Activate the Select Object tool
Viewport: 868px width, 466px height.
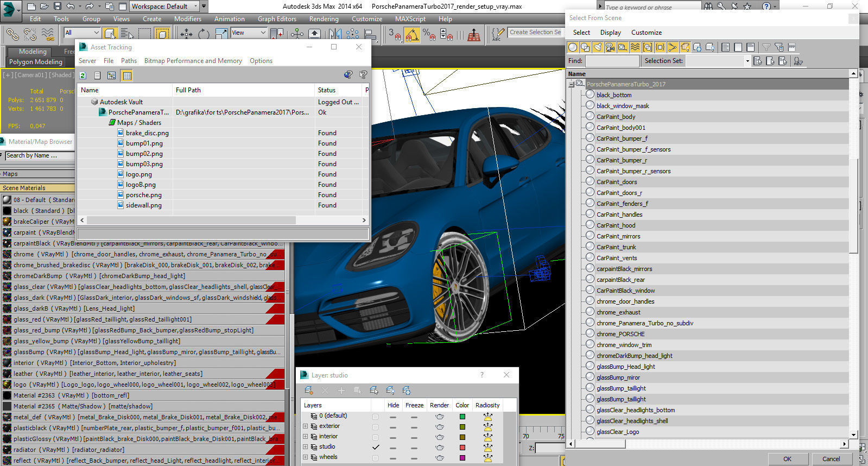(110, 34)
